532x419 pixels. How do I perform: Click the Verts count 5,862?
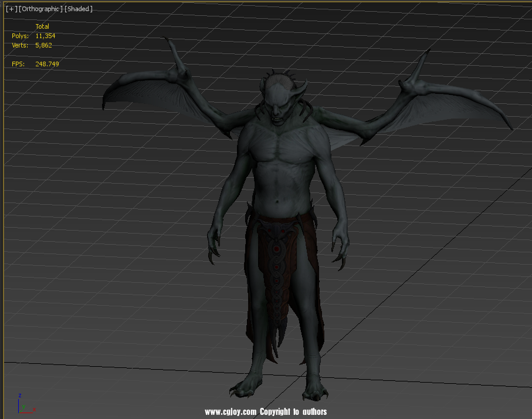[x=43, y=45]
